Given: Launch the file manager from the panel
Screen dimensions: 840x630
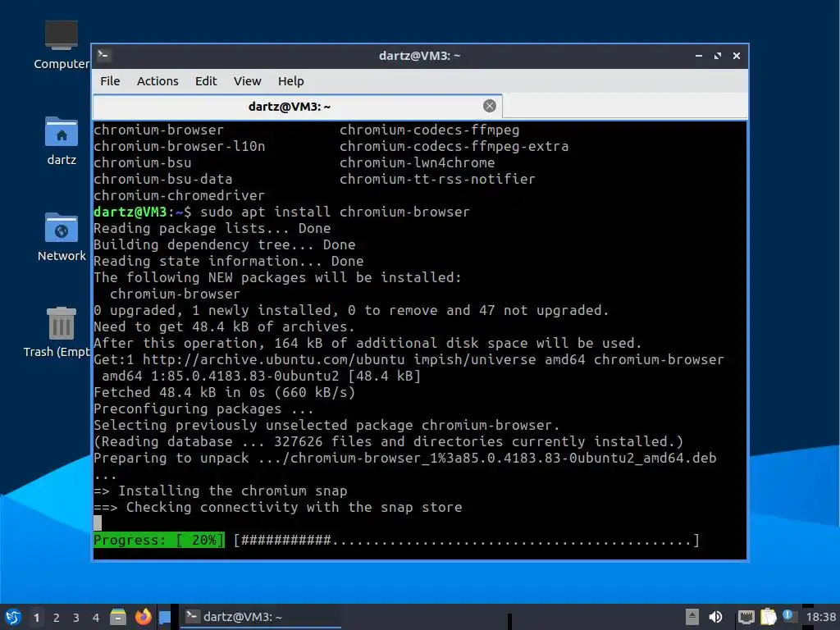Looking at the screenshot, I should (x=118, y=617).
